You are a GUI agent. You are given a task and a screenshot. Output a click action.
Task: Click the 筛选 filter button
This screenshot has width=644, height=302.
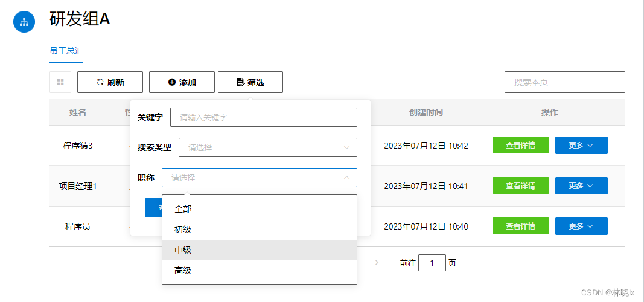(x=250, y=82)
